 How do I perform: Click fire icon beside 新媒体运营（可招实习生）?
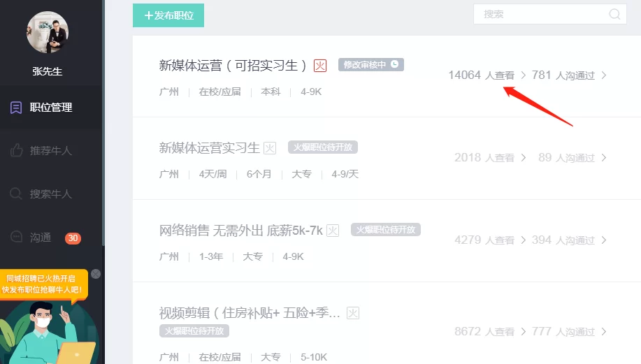tap(320, 66)
